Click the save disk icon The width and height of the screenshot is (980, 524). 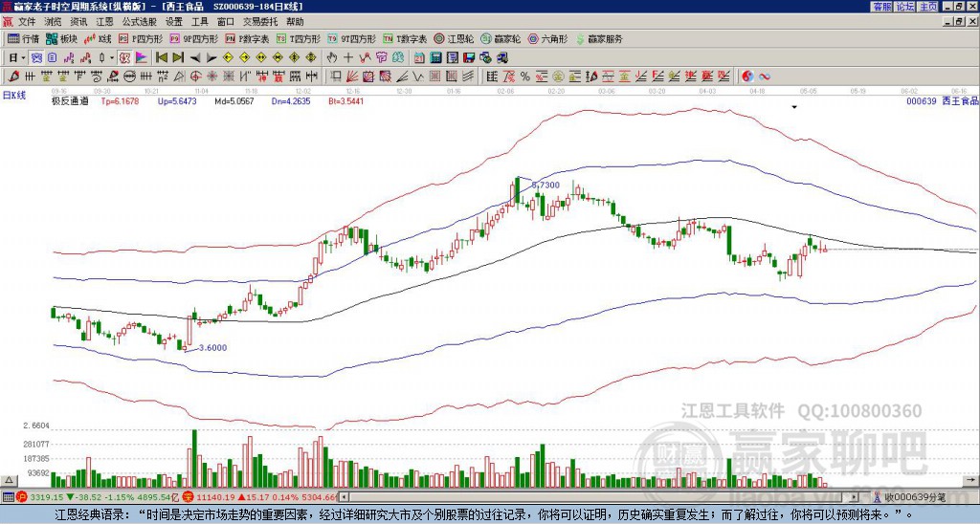[x=469, y=58]
